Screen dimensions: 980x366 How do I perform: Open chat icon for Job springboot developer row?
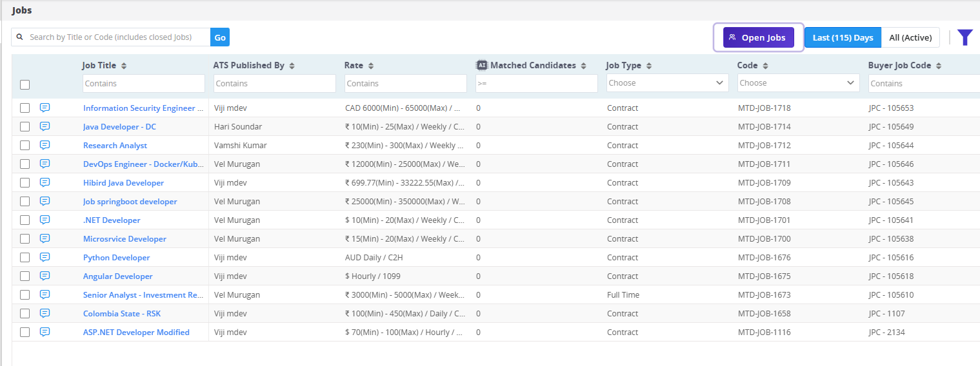(x=45, y=201)
